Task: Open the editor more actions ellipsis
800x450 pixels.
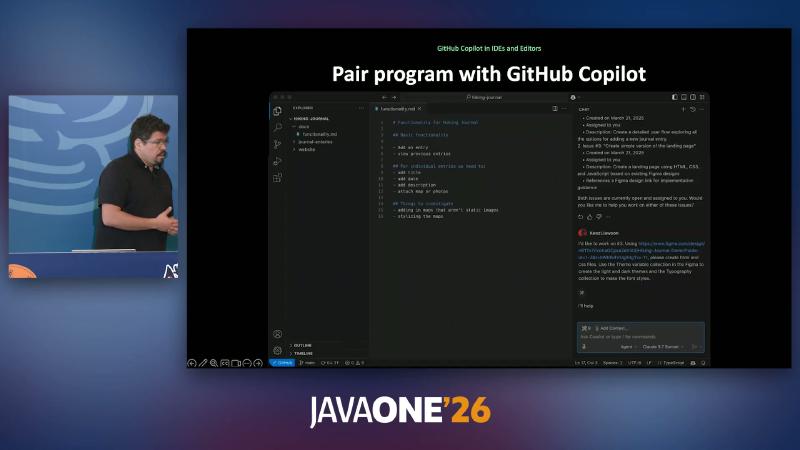Action: tap(564, 109)
